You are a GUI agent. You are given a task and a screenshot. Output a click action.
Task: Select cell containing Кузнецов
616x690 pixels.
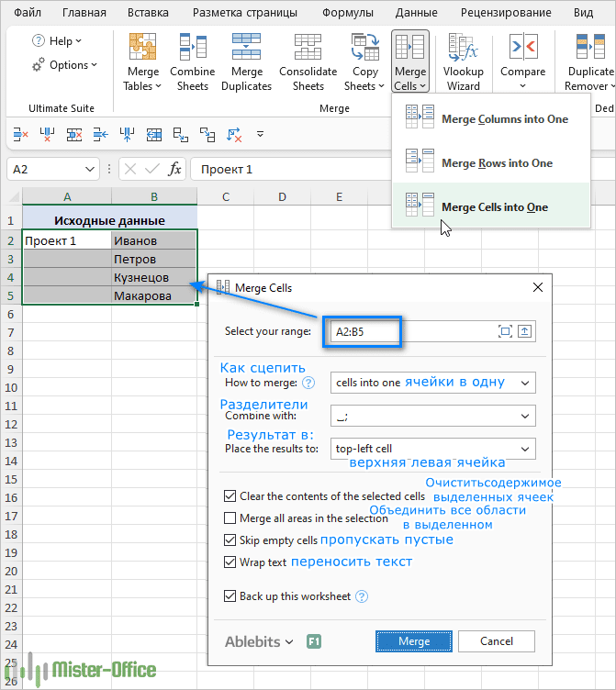154,277
